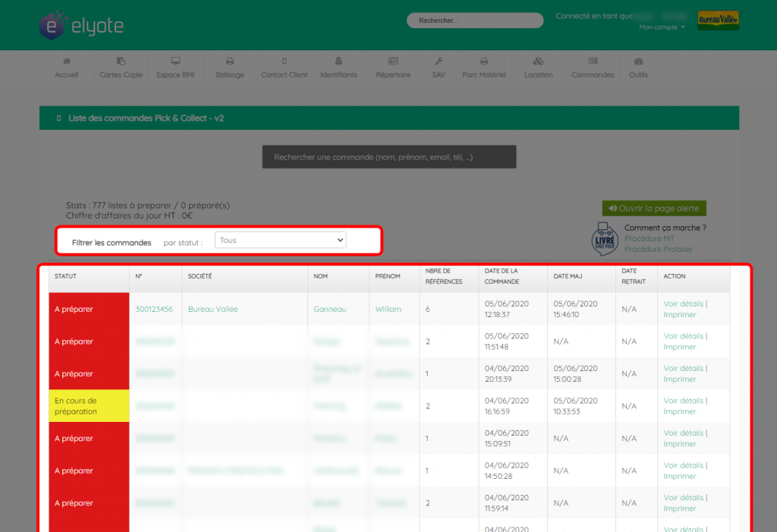Open the Outils menu
This screenshot has height=532, width=777.
tap(638, 68)
